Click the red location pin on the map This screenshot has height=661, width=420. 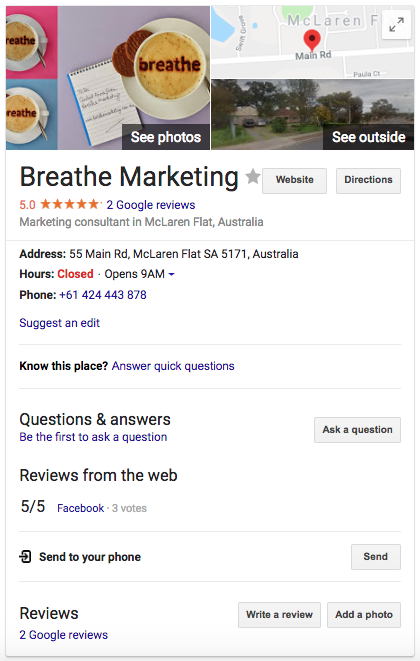point(312,40)
